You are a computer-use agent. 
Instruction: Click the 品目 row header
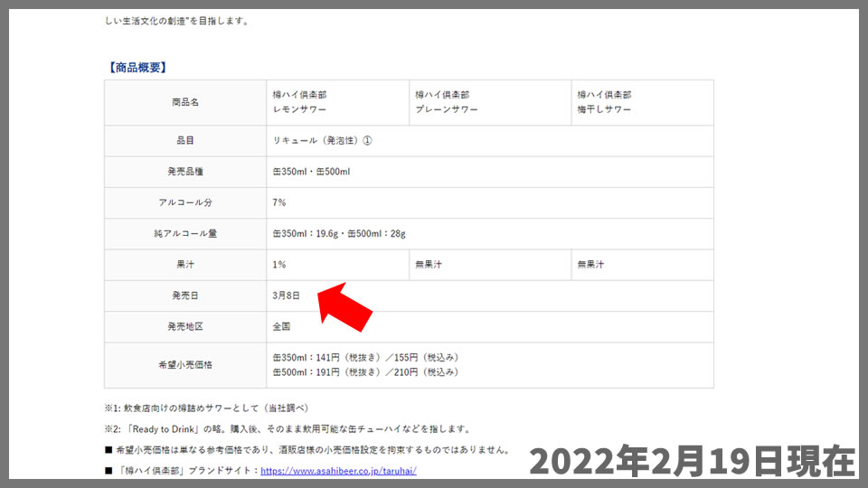point(185,141)
